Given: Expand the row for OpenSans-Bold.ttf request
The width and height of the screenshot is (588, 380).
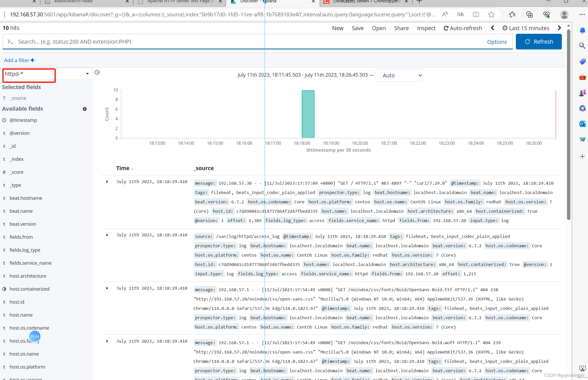Looking at the screenshot, I should (x=107, y=288).
